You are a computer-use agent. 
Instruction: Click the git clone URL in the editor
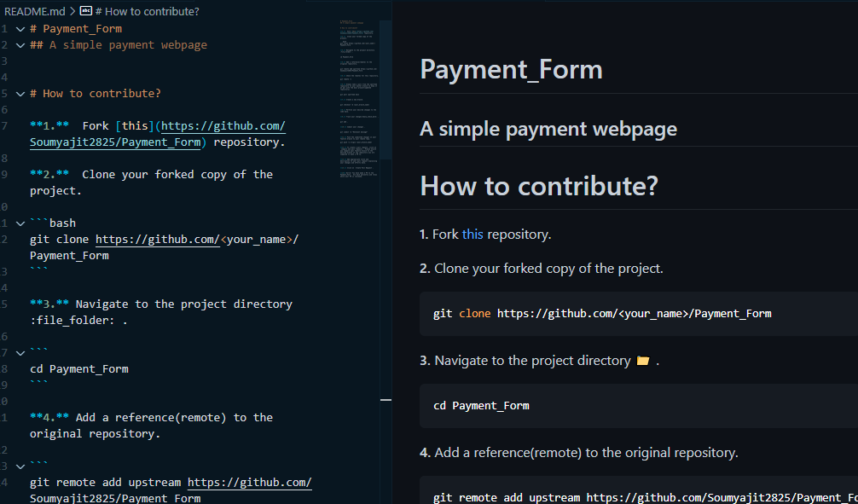coord(158,239)
